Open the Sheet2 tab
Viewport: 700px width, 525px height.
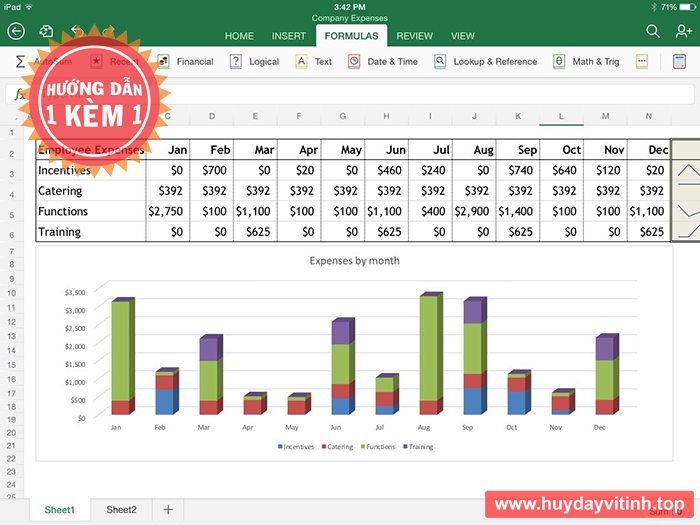coord(121,509)
